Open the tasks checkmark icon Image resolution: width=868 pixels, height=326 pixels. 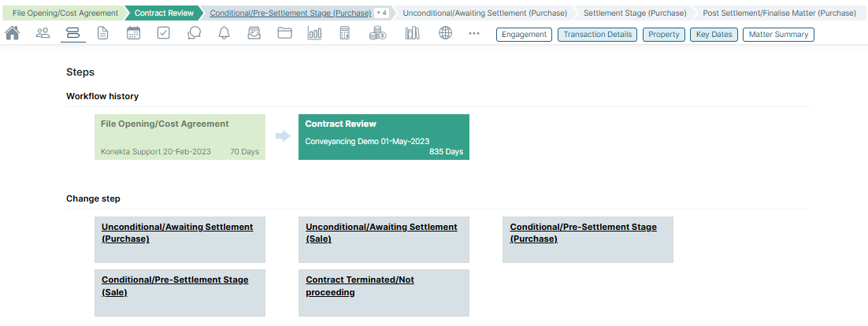pos(164,33)
